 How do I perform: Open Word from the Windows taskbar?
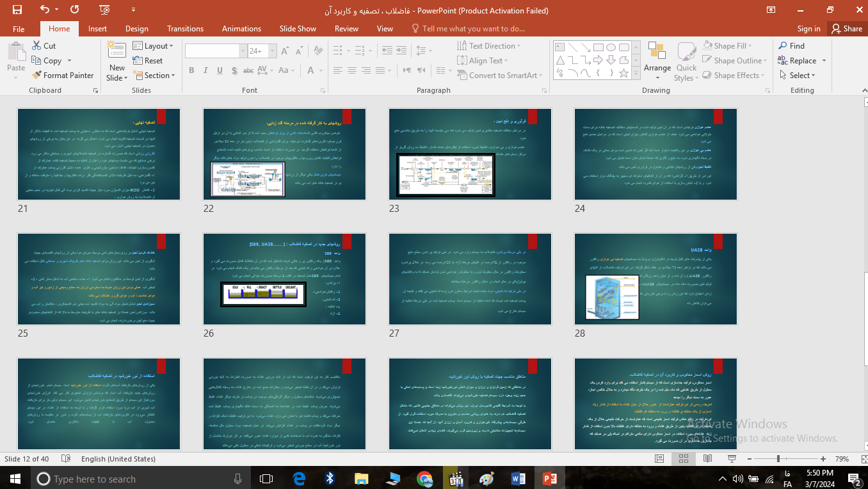[518, 479]
